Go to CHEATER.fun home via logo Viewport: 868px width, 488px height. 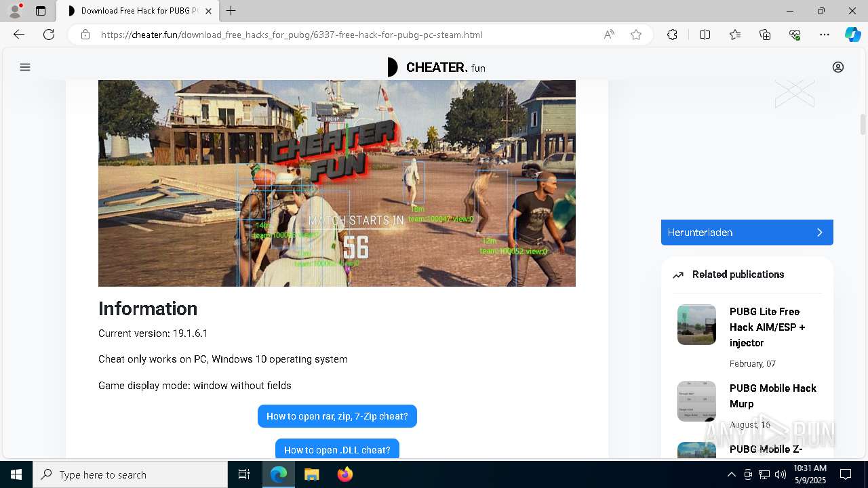436,67
